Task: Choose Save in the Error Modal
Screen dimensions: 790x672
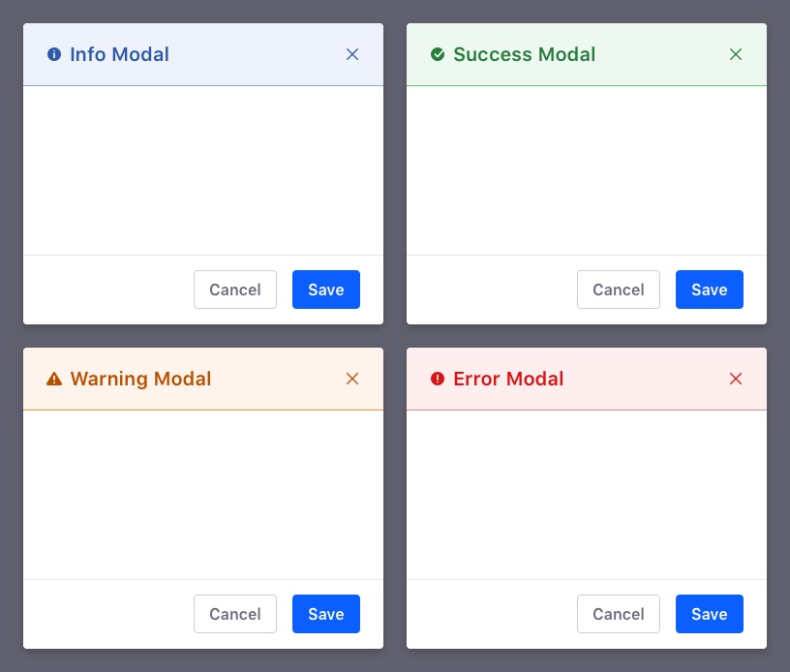Action: coord(710,614)
